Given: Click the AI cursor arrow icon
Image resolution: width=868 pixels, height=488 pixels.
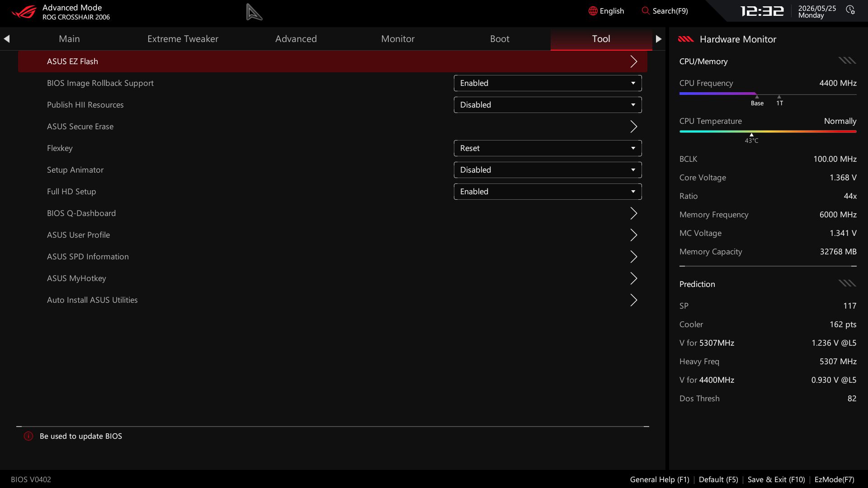Looking at the screenshot, I should tap(254, 12).
